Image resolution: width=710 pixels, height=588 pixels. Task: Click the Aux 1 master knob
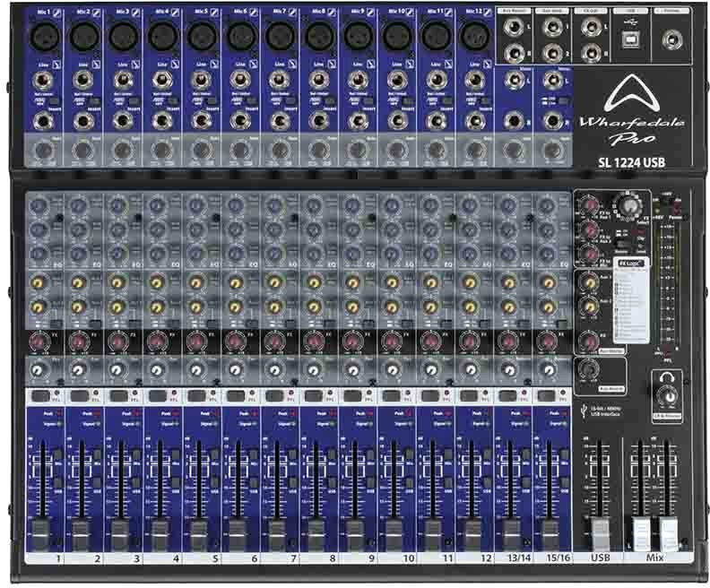click(590, 283)
